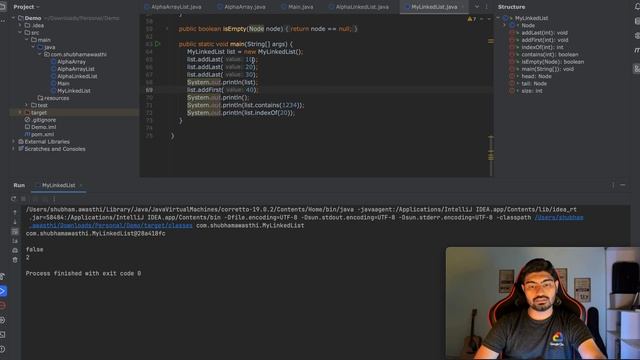Open the info icon at bottom of left stripe
Screen dimensions: 640x360
2,349
